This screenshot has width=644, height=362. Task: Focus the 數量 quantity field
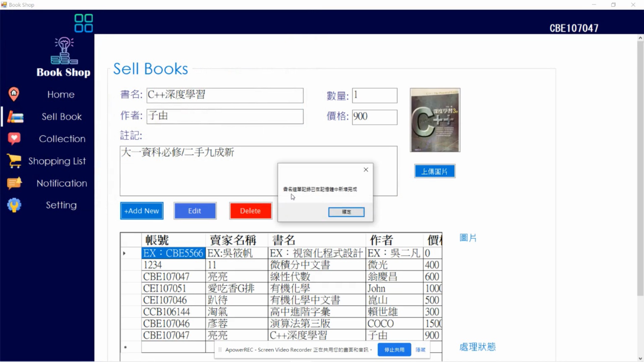click(375, 96)
